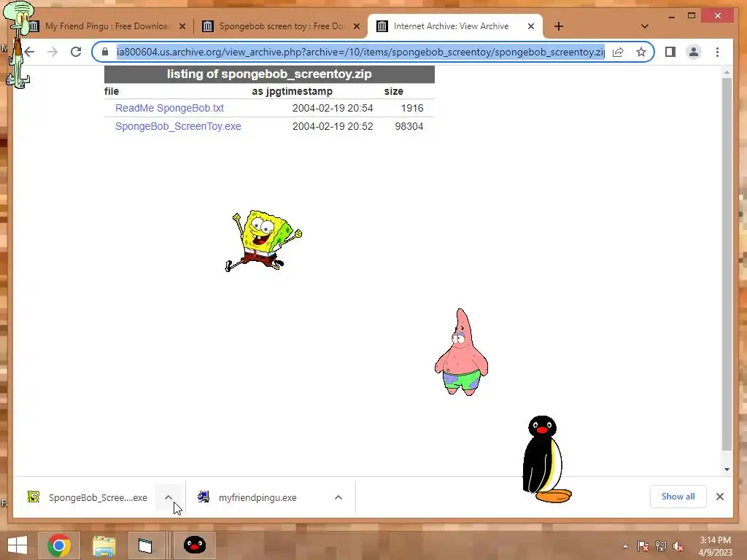The width and height of the screenshot is (747, 560).
Task: Click the Pingu penguin screen toy
Action: point(546,459)
